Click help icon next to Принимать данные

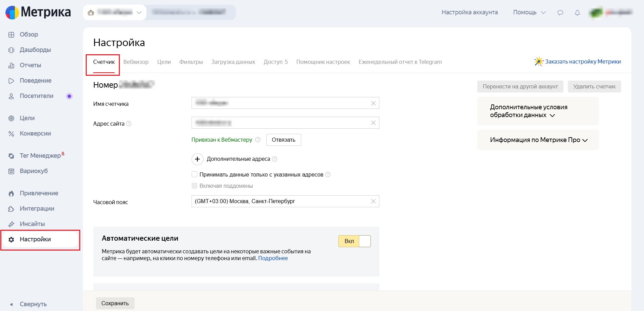click(x=328, y=174)
